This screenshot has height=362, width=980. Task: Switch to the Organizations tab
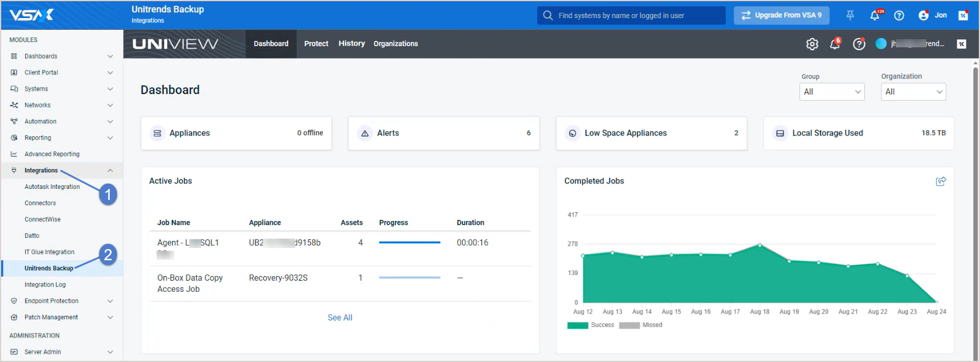(x=396, y=44)
